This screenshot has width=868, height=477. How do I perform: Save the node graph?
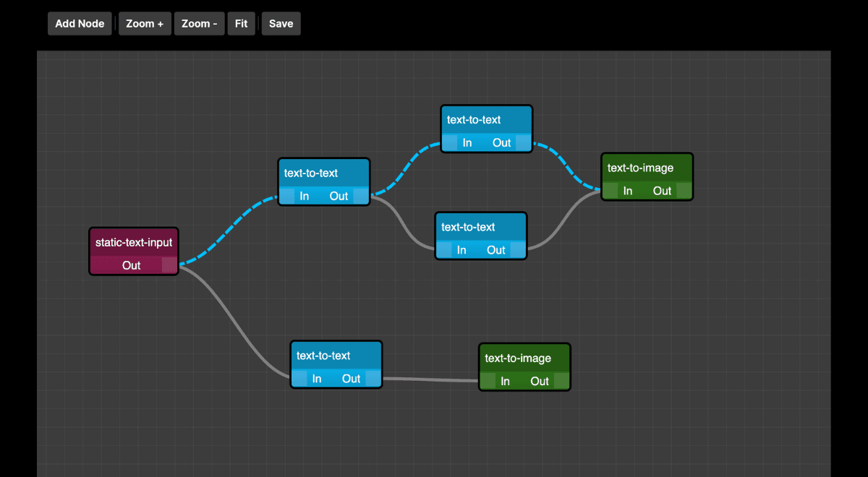click(281, 23)
